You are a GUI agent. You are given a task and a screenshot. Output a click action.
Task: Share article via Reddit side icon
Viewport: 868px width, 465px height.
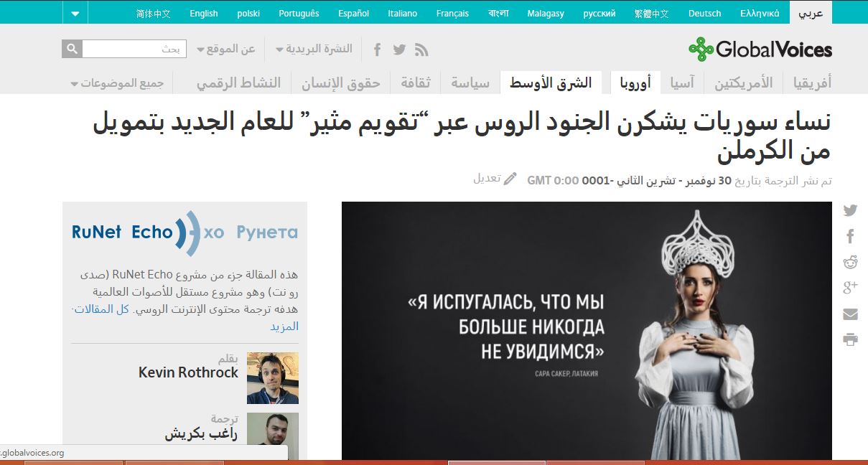[x=850, y=262]
